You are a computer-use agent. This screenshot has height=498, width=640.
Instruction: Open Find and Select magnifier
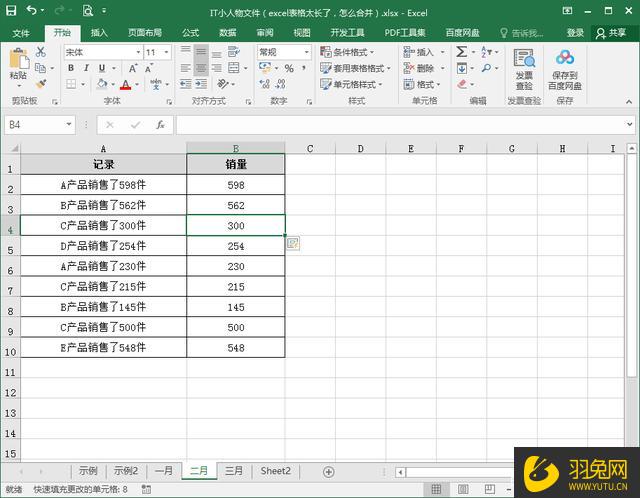coord(486,68)
